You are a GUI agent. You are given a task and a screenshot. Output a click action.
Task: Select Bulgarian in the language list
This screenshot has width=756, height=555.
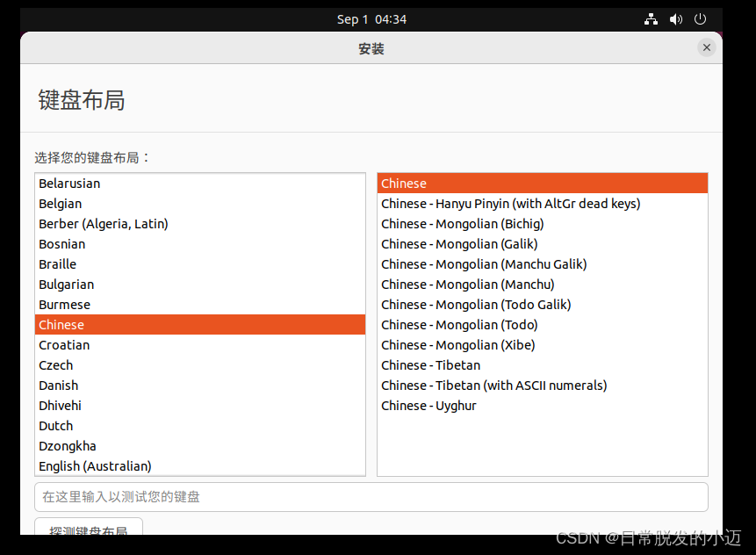200,285
